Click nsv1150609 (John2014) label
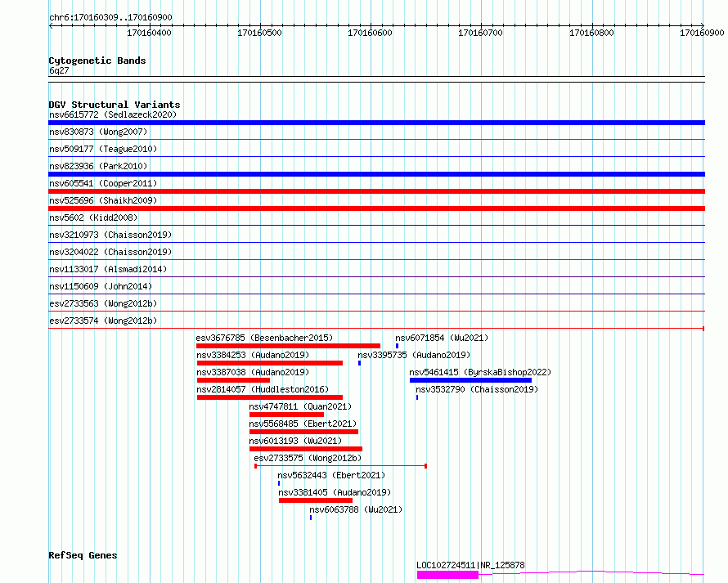 click(x=101, y=286)
